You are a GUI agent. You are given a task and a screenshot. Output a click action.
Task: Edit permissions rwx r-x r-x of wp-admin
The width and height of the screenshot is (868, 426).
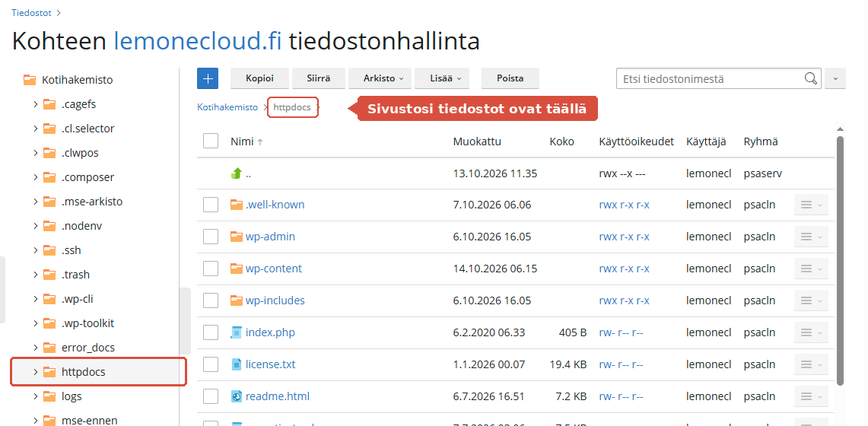click(625, 237)
